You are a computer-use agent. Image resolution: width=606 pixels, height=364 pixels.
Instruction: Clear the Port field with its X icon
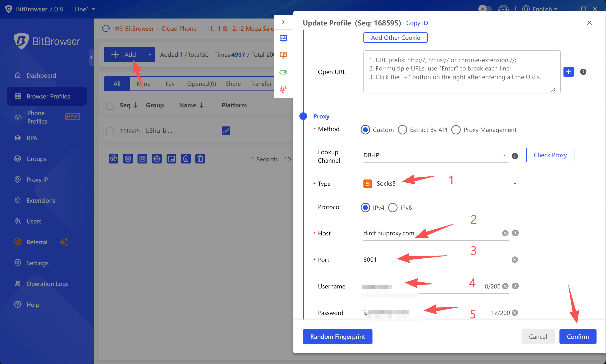point(515,259)
